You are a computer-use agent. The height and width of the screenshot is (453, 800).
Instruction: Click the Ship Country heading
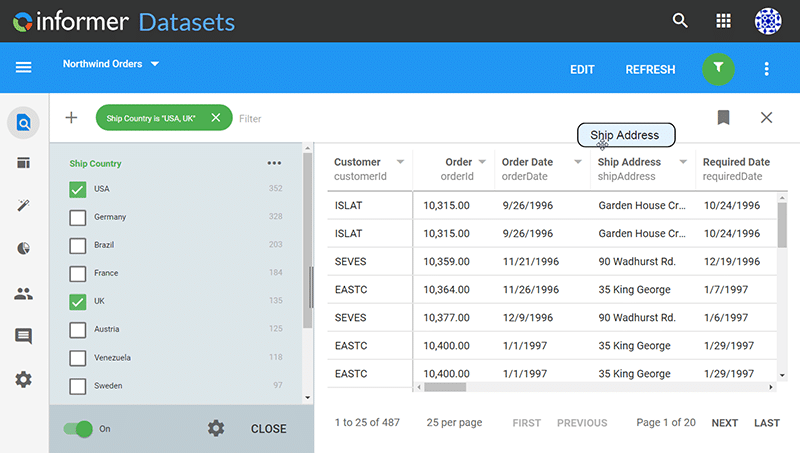95,164
